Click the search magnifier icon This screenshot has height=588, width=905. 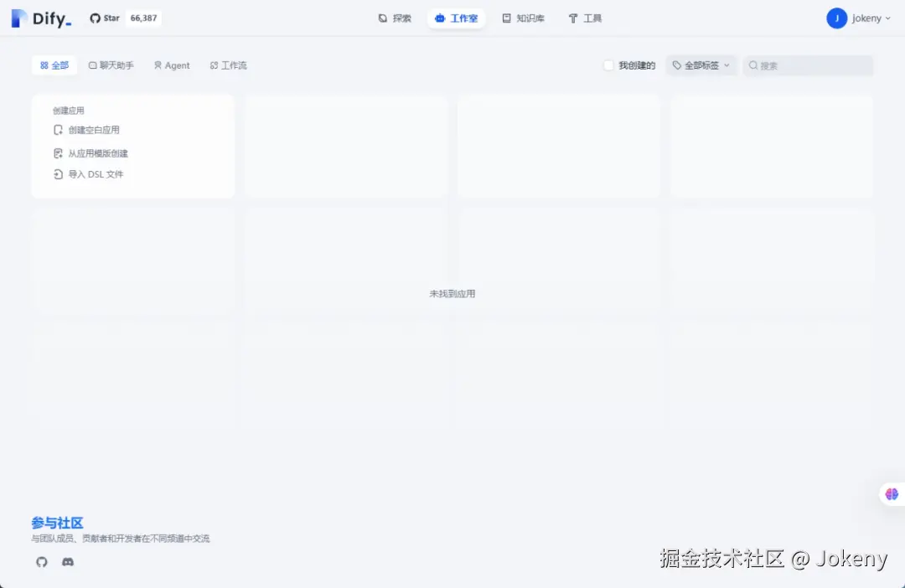point(753,65)
